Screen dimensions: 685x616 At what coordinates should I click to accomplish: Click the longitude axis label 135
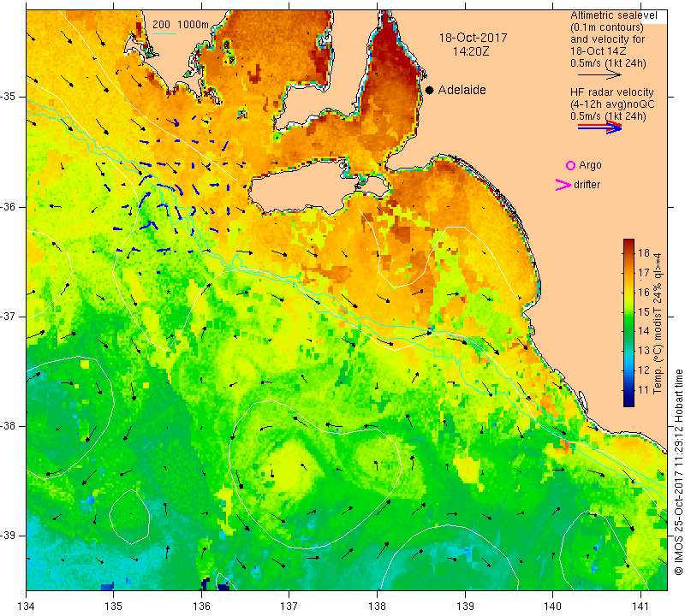[x=114, y=607]
